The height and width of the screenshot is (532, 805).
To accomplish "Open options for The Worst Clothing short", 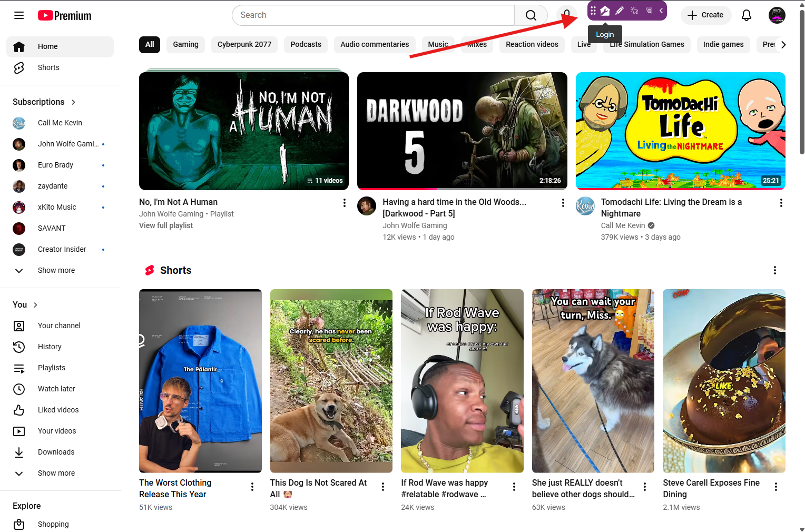I will (252, 487).
